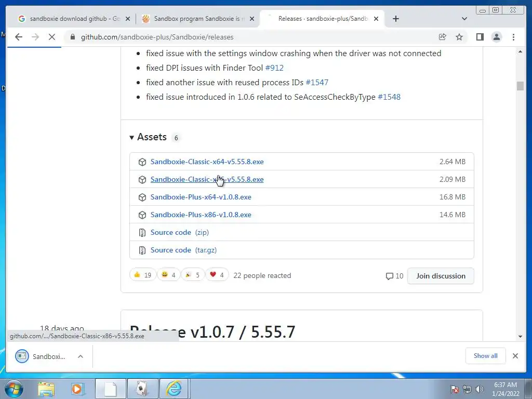Click the 2.64 MB file size text
This screenshot has height=399, width=532.
point(453,162)
